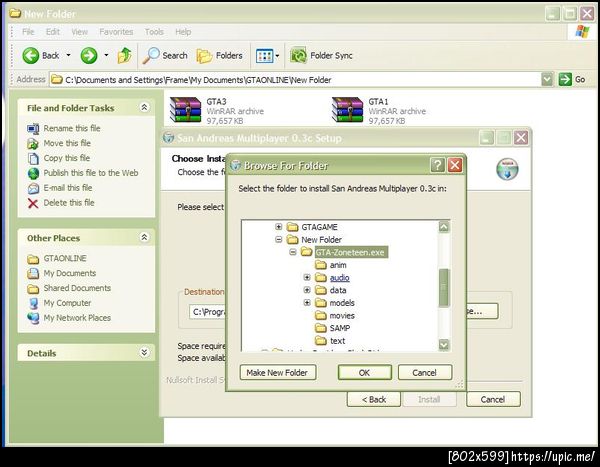Screen dimensions: 600x467
Task: Cancel the San Andreas Multiplayer Setup
Action: point(493,399)
